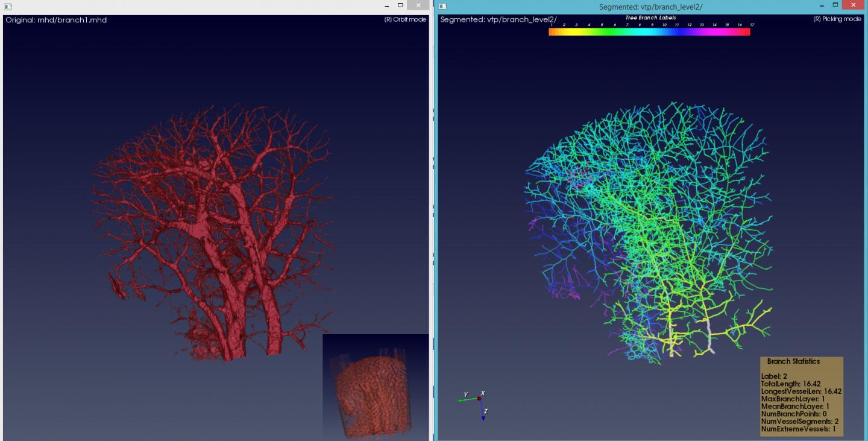Click the '(R) Picking mode' indicator
The width and height of the screenshot is (868, 441).
(x=837, y=19)
